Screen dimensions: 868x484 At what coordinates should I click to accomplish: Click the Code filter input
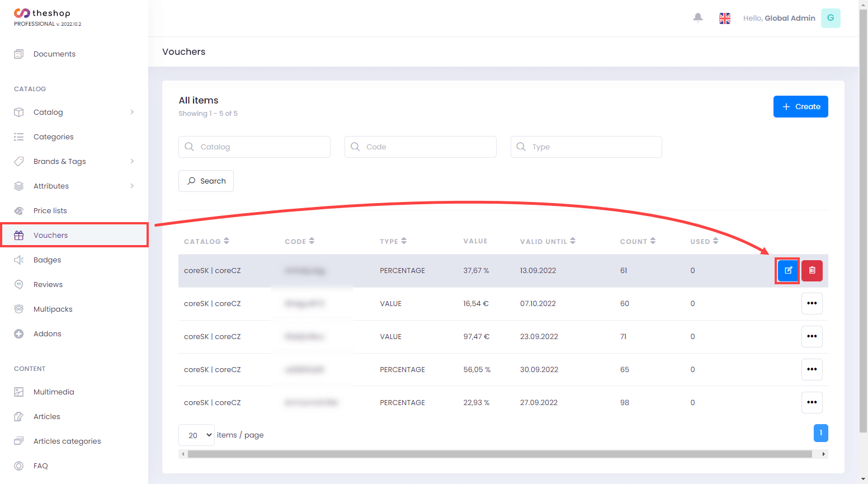pyautogui.click(x=421, y=147)
